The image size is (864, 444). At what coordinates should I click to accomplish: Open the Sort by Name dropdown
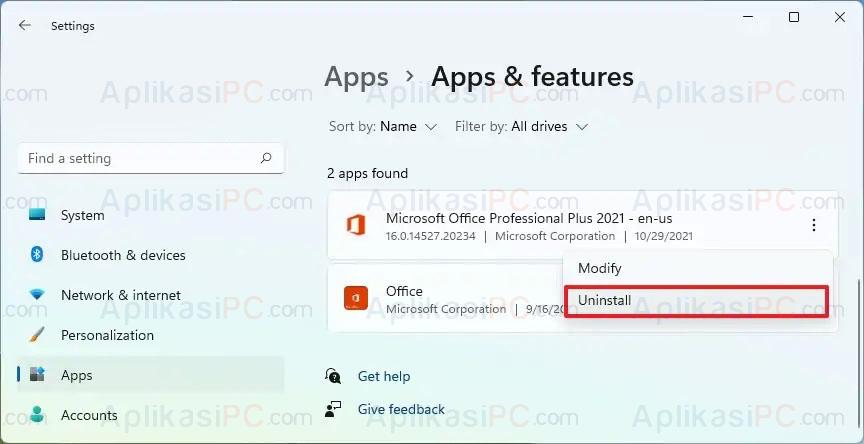tap(383, 127)
